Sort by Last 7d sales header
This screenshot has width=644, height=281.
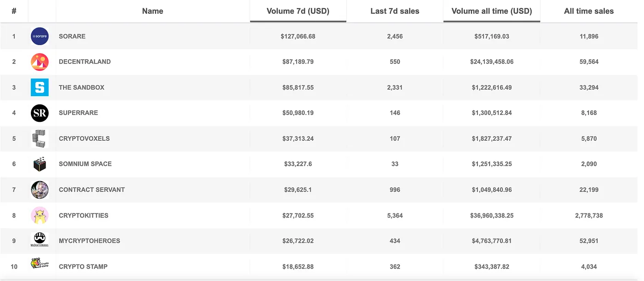[395, 11]
